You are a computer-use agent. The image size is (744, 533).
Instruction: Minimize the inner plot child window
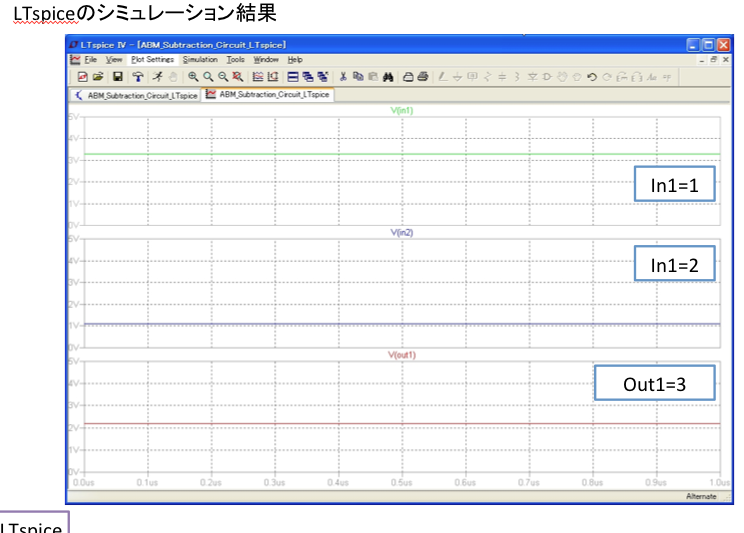[x=702, y=60]
